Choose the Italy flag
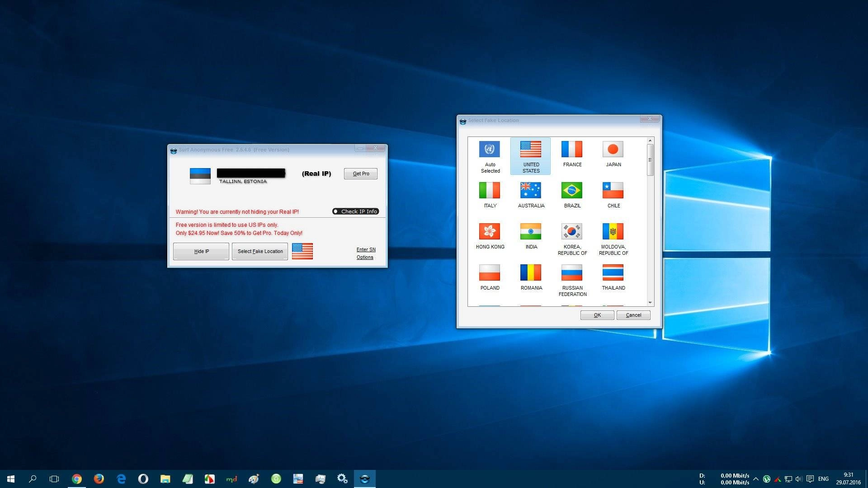The height and width of the screenshot is (488, 868). coord(490,190)
